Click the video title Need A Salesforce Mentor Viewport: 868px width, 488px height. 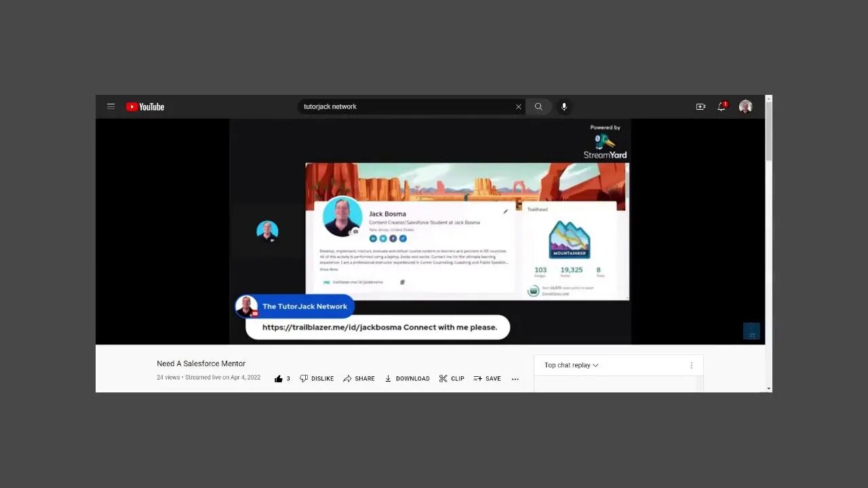201,363
